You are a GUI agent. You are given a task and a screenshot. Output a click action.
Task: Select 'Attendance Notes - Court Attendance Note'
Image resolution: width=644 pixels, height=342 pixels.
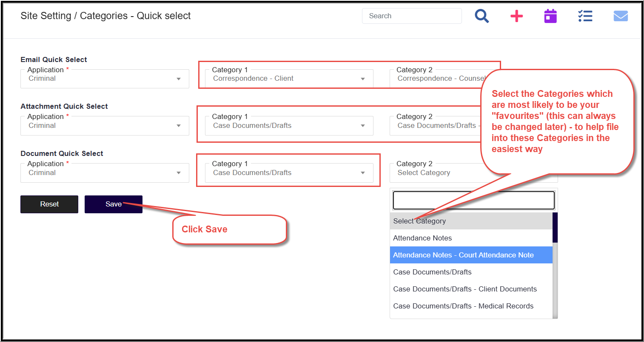click(x=471, y=255)
